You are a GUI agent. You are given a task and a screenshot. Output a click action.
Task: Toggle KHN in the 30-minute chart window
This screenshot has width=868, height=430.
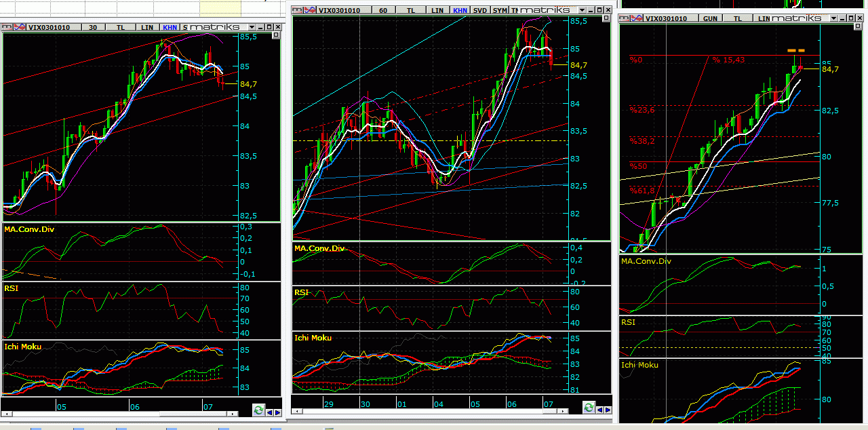click(169, 27)
